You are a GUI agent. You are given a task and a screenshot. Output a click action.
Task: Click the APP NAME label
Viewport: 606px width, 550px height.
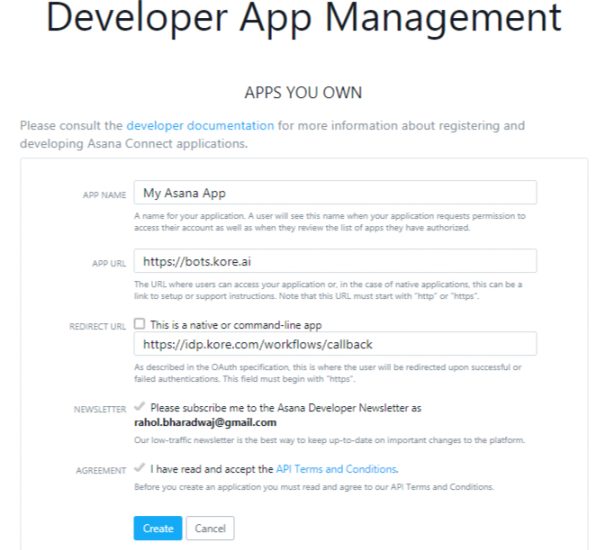pyautogui.click(x=104, y=195)
